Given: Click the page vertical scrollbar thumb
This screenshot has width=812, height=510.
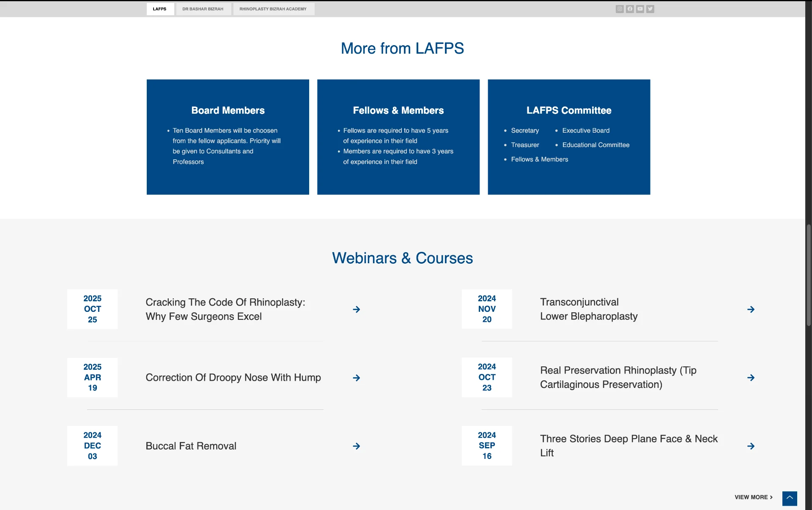Looking at the screenshot, I should pyautogui.click(x=809, y=275).
